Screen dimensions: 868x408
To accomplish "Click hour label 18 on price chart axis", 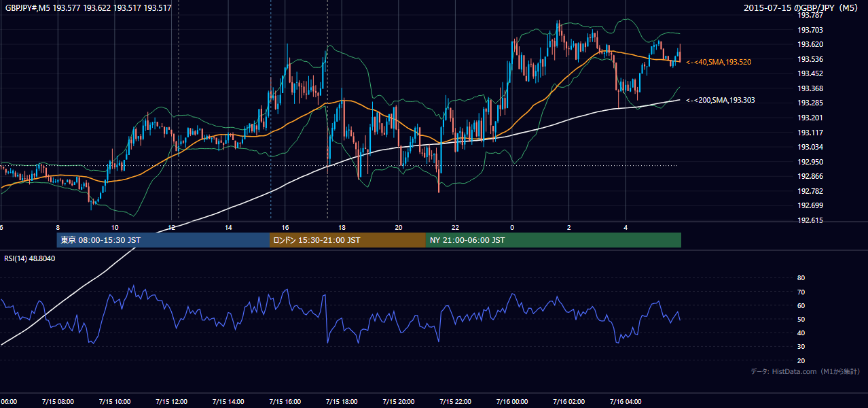I will (x=342, y=227).
